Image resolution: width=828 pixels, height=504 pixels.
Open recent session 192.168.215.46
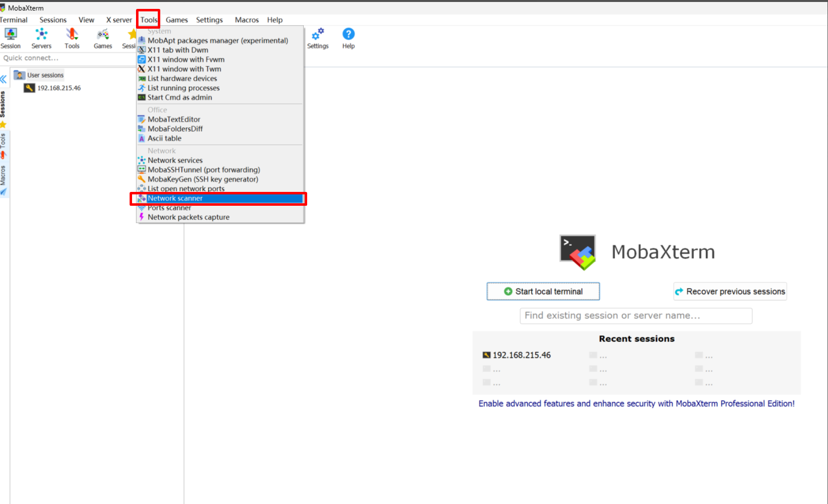516,355
